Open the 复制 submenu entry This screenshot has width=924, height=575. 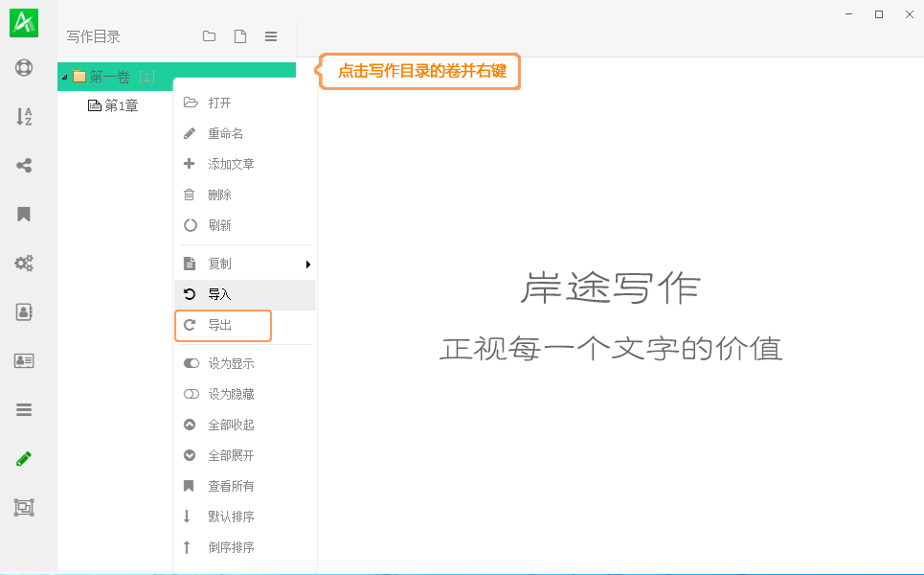(x=245, y=264)
